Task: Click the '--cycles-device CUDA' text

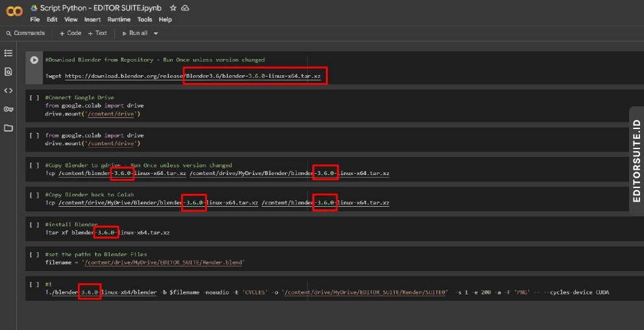Action: click(576, 292)
